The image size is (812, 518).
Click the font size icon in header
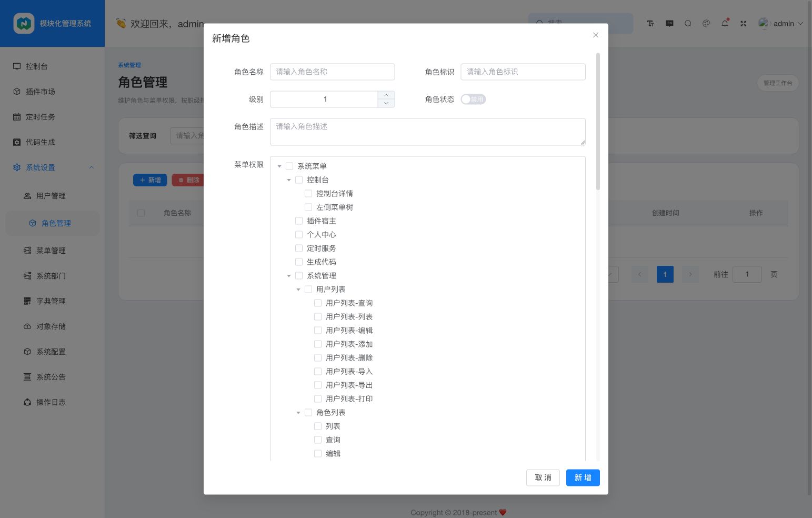pos(650,23)
